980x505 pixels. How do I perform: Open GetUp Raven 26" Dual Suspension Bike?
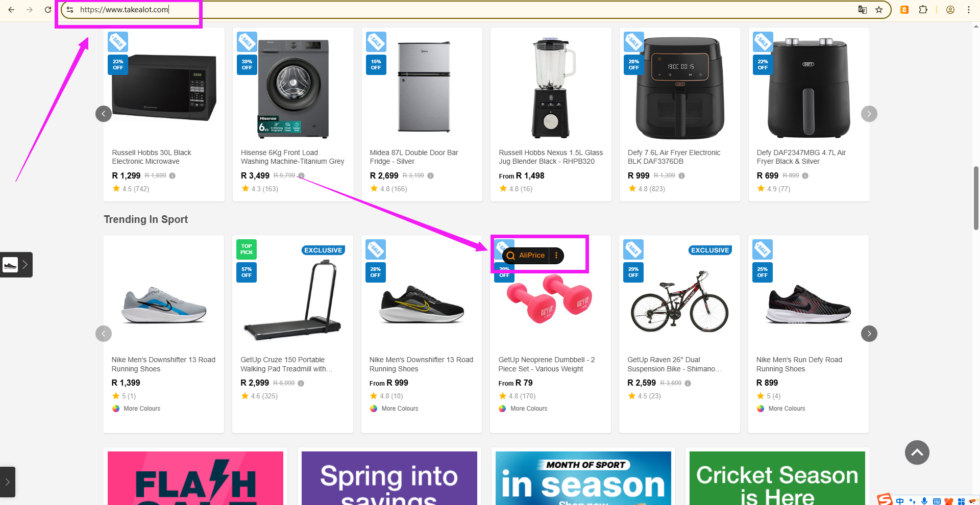(x=674, y=364)
